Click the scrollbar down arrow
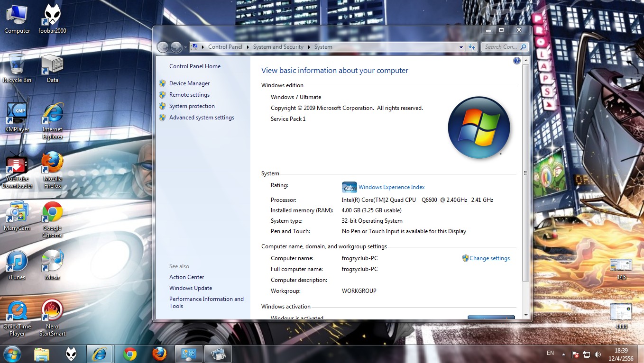 coord(525,315)
